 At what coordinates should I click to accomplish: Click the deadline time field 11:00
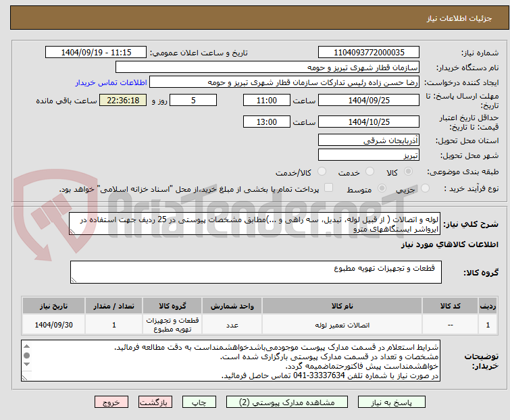pyautogui.click(x=266, y=100)
